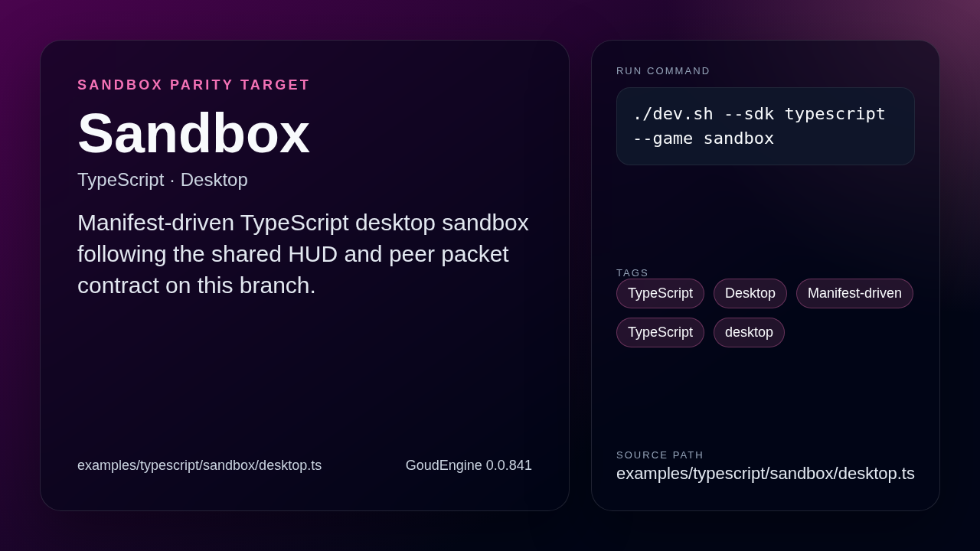Image resolution: width=980 pixels, height=551 pixels.
Task: Click the --game sandbox argument text
Action: click(x=703, y=139)
